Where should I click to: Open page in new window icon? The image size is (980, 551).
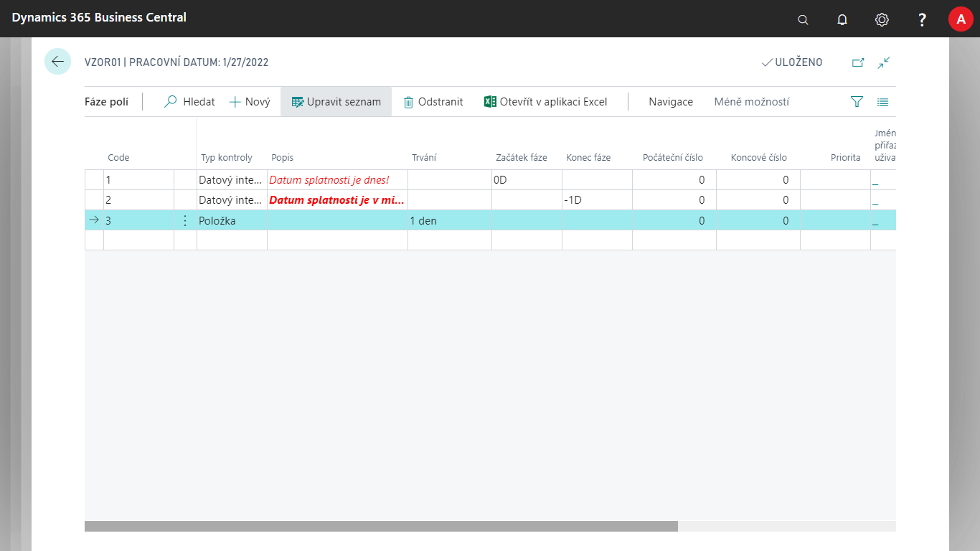coord(857,62)
